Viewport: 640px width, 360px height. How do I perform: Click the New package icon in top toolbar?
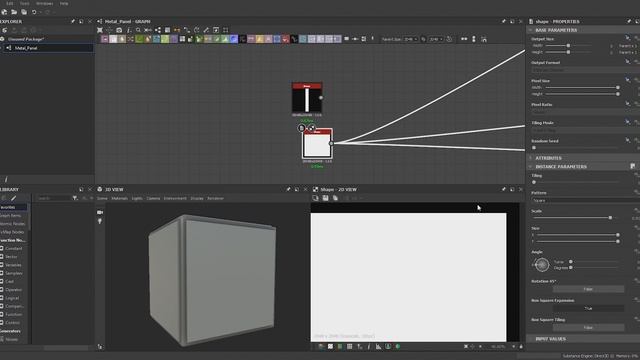(4, 12)
